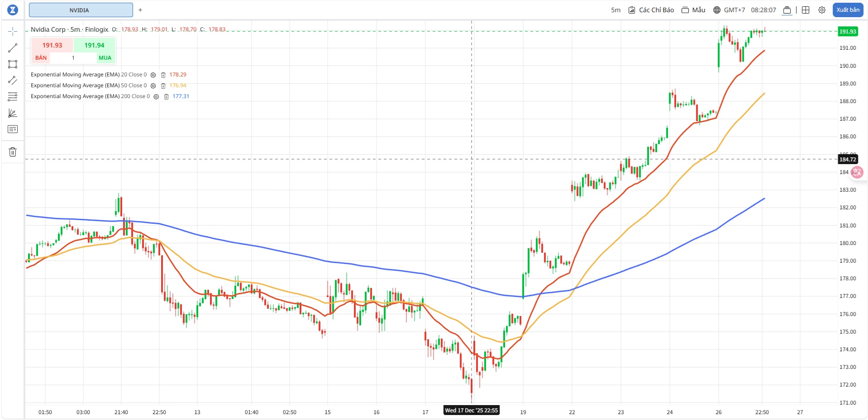Open the 5m timeframe dropdown
The image size is (868, 420).
point(615,10)
